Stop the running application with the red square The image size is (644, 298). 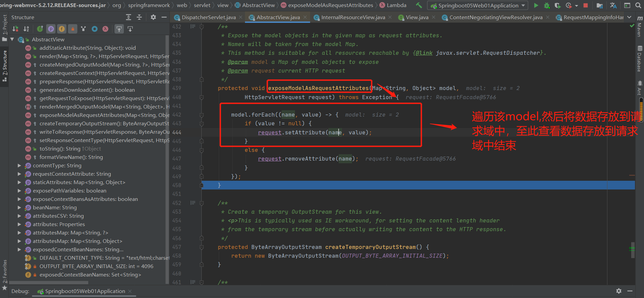click(x=586, y=5)
